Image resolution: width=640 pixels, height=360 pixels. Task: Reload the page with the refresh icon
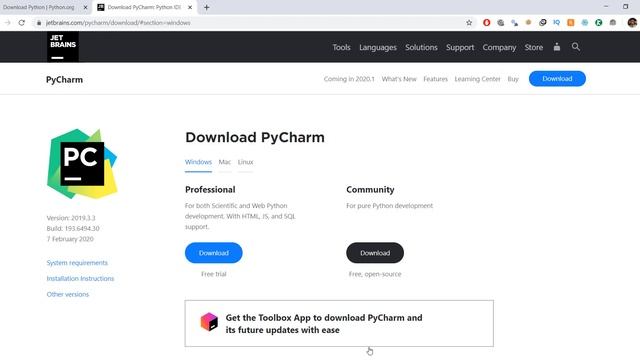tap(22, 23)
